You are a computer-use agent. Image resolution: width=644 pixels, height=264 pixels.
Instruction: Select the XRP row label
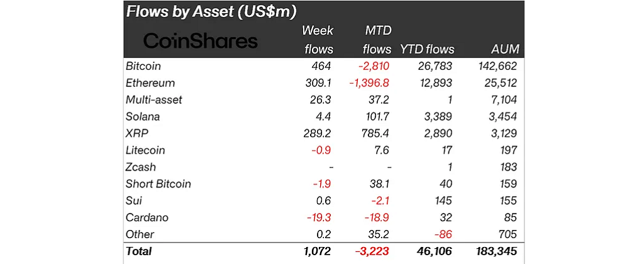136,134
